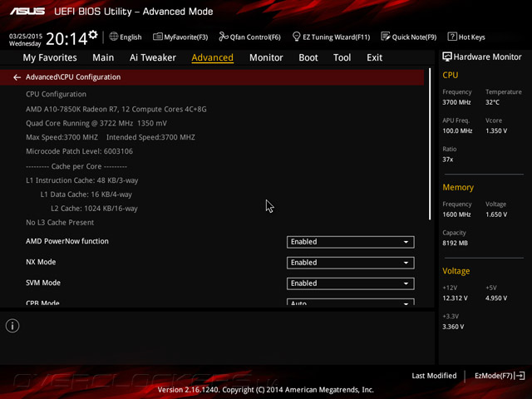Click the English language button

[x=126, y=37]
